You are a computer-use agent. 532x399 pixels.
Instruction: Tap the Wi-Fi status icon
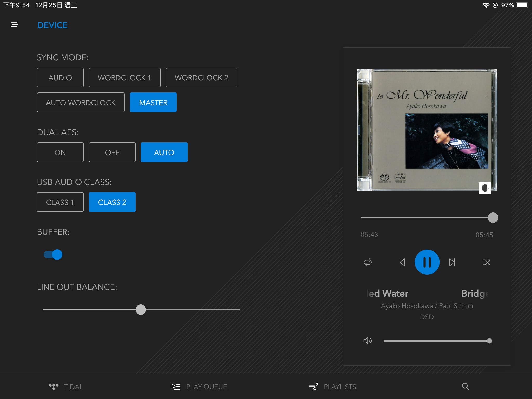pos(486,5)
